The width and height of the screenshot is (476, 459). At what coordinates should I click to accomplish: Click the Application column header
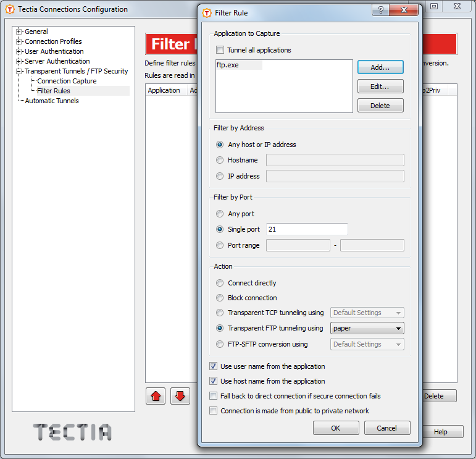166,90
